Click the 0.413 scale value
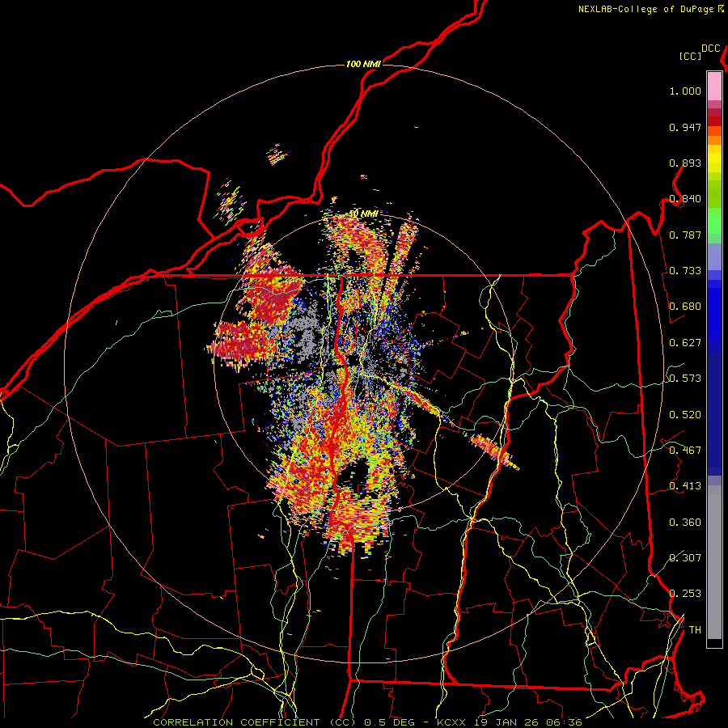This screenshot has width=728, height=728. click(685, 485)
